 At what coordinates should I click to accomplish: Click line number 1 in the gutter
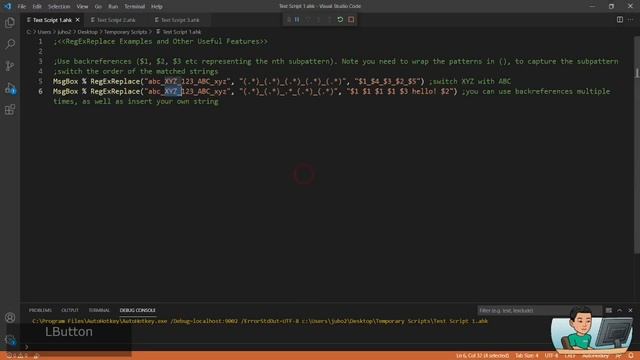click(40, 41)
